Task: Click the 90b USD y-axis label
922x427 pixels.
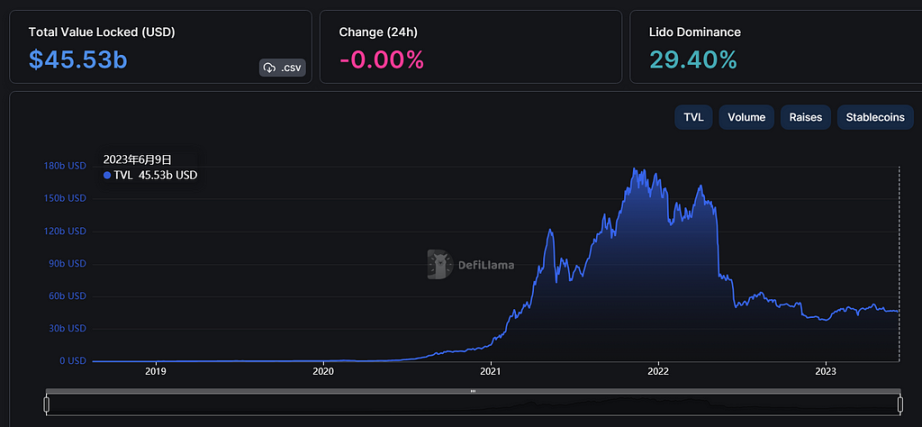Action: 68,263
